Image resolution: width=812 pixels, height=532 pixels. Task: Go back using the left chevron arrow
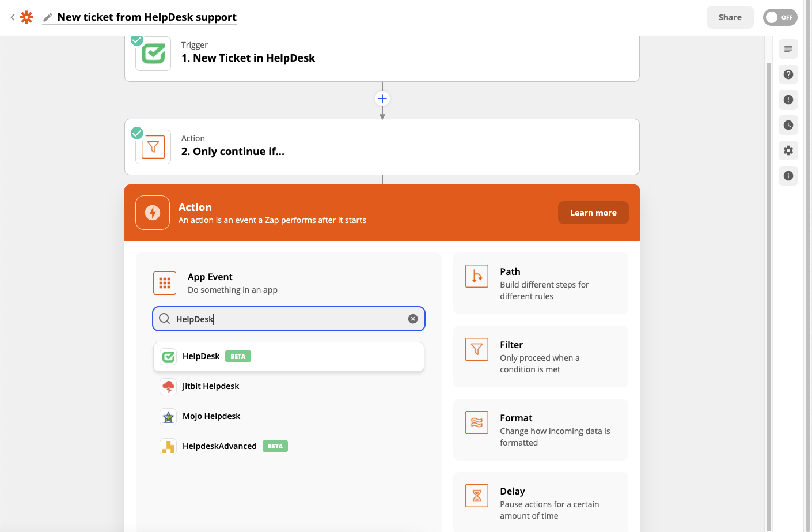click(x=13, y=17)
